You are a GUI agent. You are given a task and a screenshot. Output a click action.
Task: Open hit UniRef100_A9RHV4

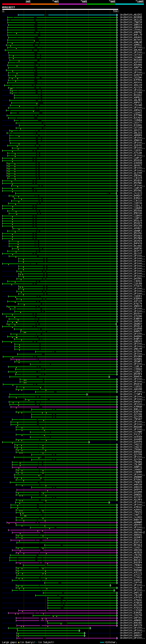click(x=131, y=27)
